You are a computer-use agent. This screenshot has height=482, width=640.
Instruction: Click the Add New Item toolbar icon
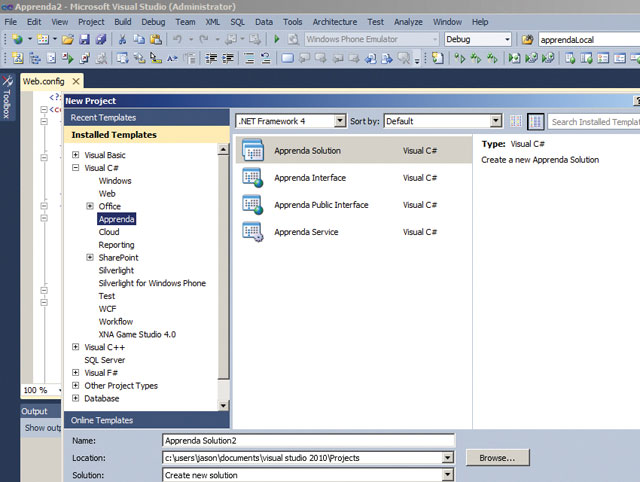pos(42,39)
